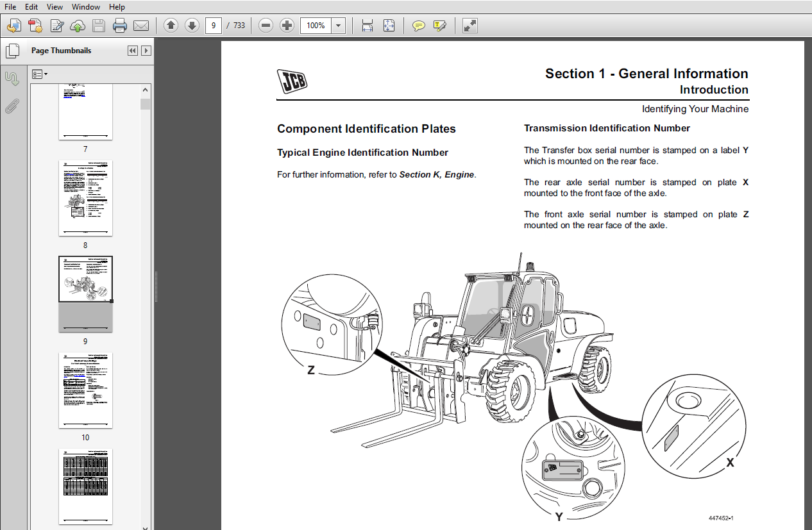Click the Fit One Full Page icon

(x=389, y=26)
